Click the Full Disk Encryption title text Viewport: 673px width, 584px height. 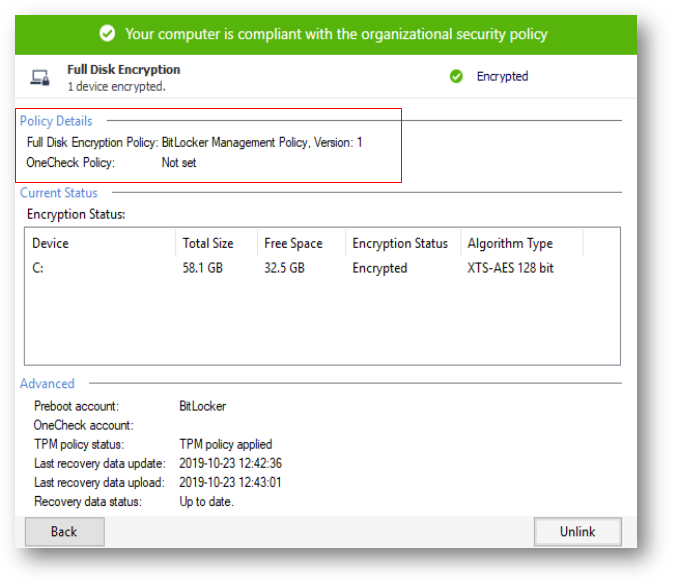tap(123, 70)
